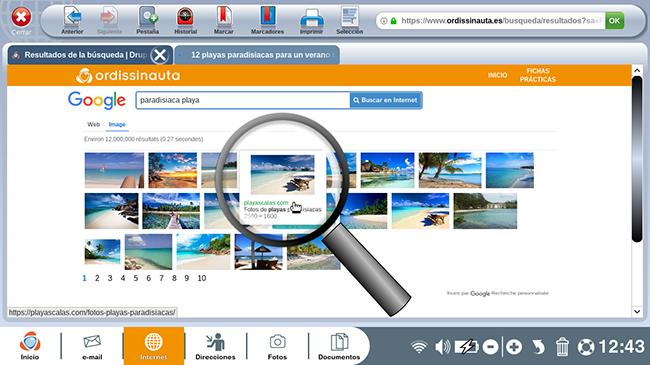
Task: Print page using Imprimir icon
Action: tap(311, 20)
